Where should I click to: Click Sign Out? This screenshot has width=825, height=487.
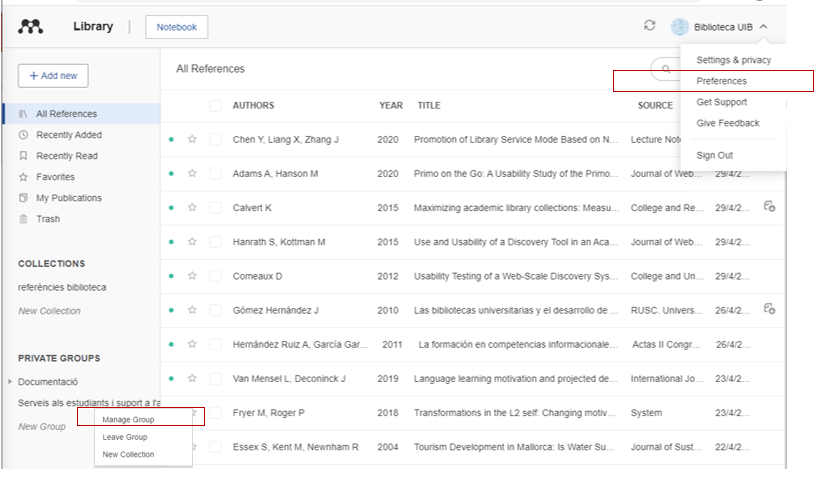[715, 155]
